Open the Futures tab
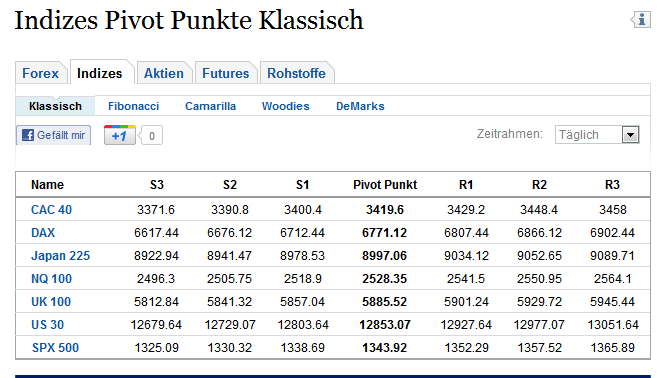The image size is (660, 378). (x=226, y=73)
